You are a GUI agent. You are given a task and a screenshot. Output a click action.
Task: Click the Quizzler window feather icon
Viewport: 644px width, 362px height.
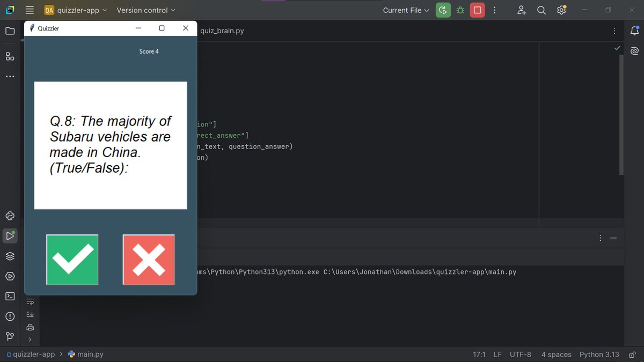pyautogui.click(x=32, y=28)
